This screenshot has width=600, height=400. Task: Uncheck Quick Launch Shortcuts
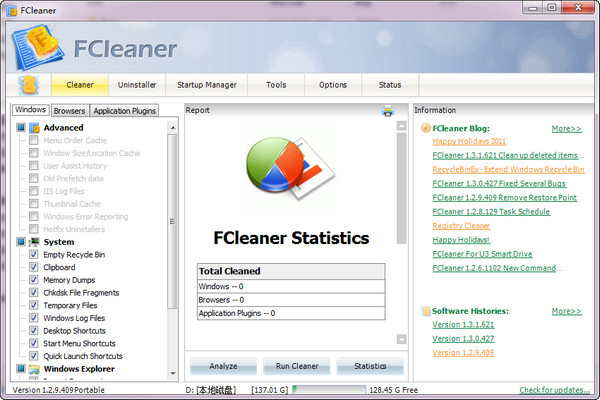click(34, 356)
